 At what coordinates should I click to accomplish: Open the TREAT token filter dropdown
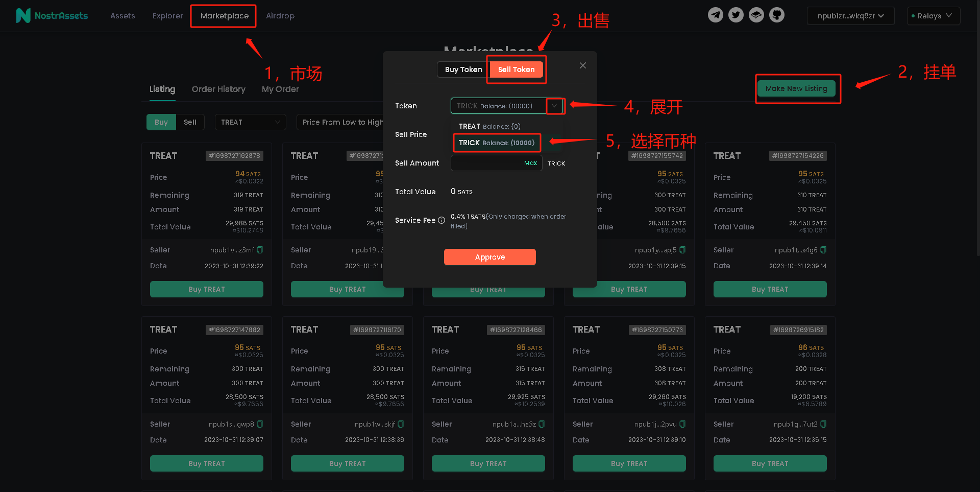[250, 122]
